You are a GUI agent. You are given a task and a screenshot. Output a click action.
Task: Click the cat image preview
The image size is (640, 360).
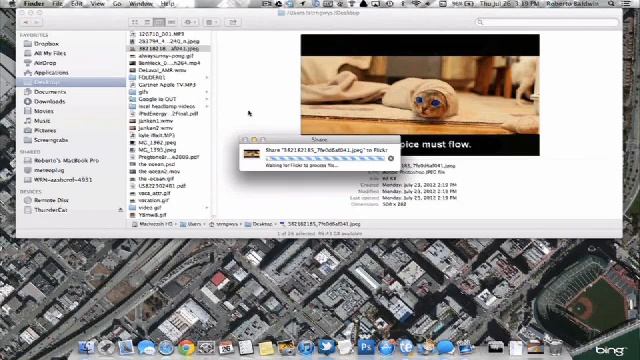point(420,95)
